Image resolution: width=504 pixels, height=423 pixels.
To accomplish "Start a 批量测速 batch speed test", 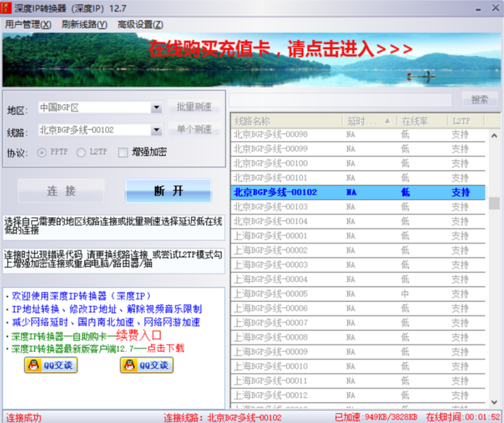I will [x=195, y=106].
